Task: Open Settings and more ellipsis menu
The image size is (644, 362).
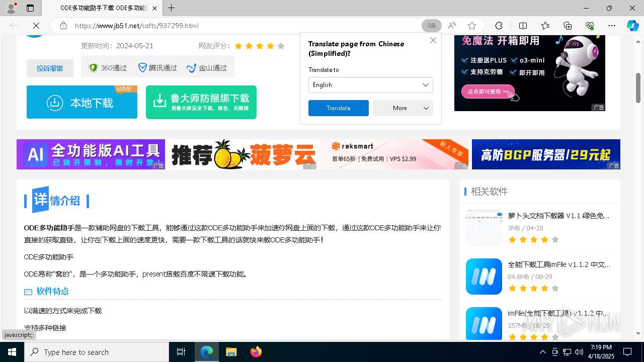Action: 612,26
